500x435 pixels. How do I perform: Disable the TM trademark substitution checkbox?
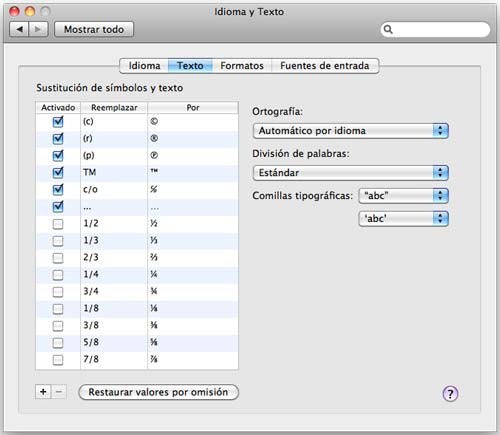click(x=58, y=172)
